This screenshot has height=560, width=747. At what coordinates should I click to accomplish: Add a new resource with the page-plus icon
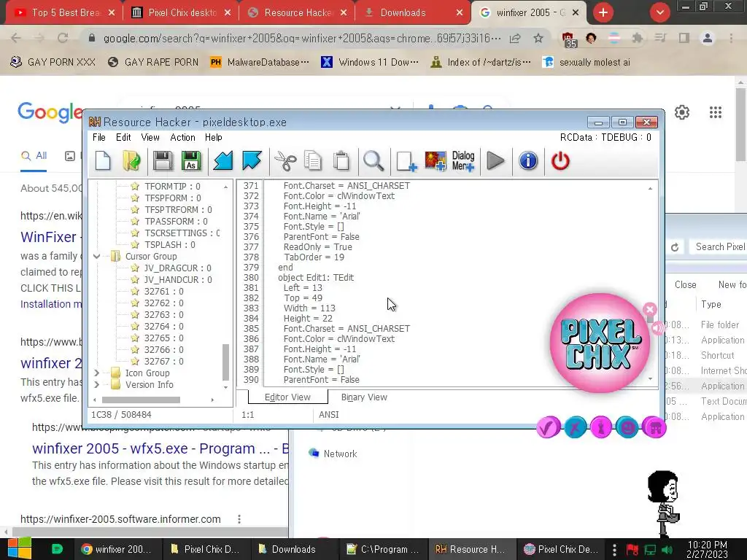coord(406,161)
